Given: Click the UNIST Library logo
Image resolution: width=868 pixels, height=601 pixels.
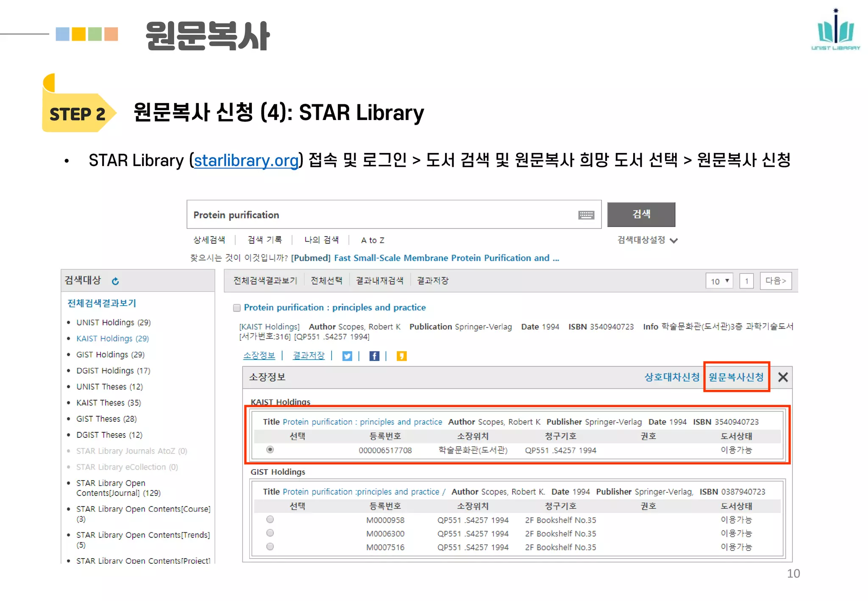Looking at the screenshot, I should (835, 30).
